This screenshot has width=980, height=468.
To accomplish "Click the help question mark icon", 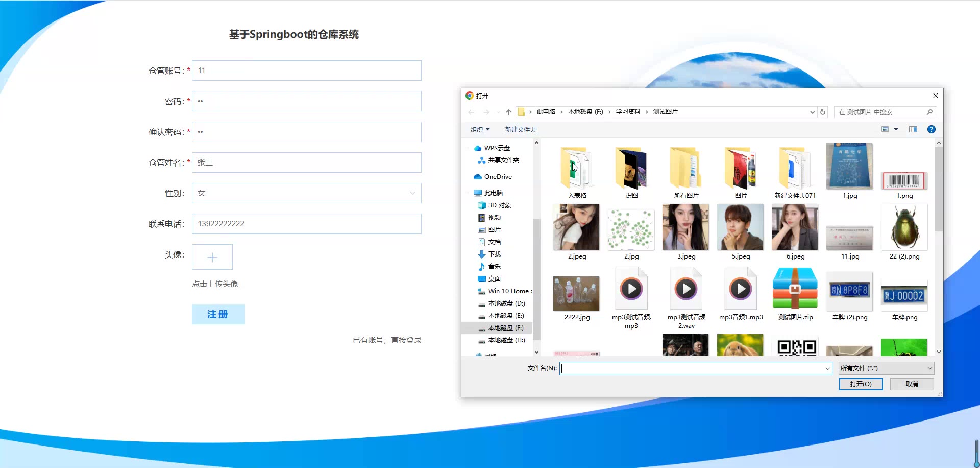I will [x=931, y=130].
